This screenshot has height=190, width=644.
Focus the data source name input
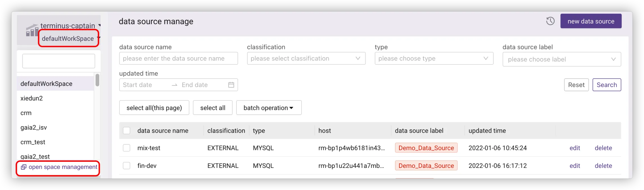(178, 58)
